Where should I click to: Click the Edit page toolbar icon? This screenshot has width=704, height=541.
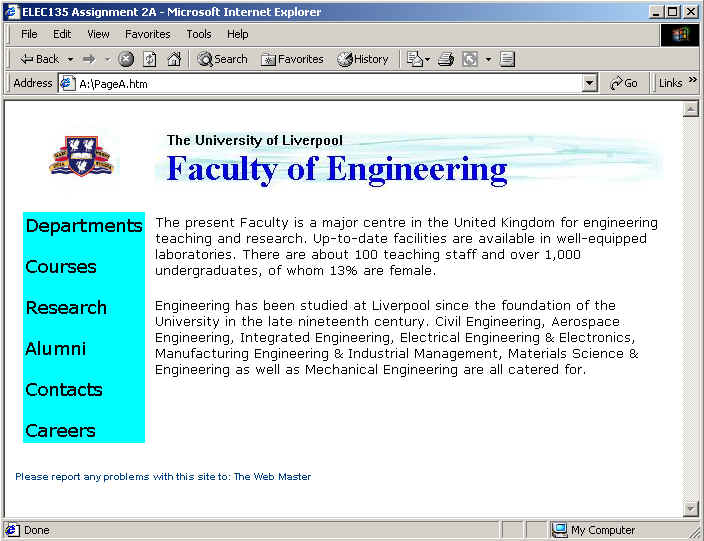[x=470, y=59]
